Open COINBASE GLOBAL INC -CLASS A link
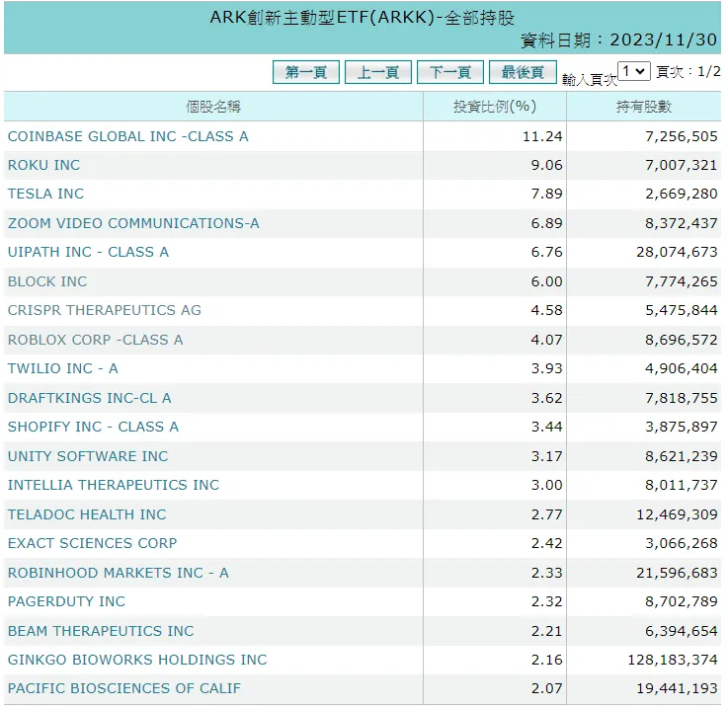The width and height of the screenshot is (728, 708). click(x=128, y=136)
